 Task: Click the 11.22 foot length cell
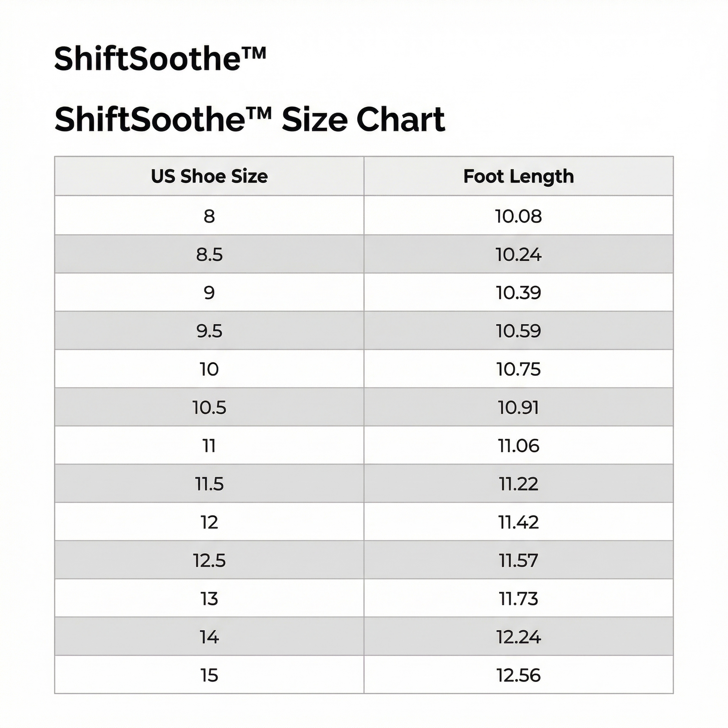pos(518,484)
